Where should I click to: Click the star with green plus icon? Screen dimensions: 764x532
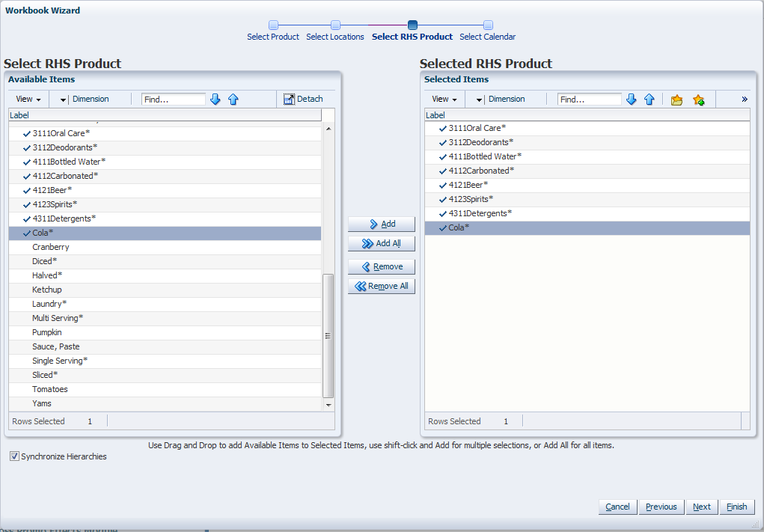(699, 100)
